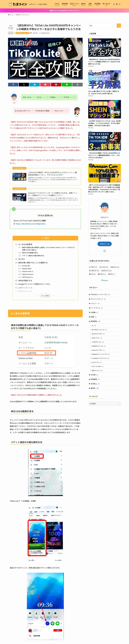The height and width of the screenshot is (644, 129).
Task: Click the orange TikTok category tag under the title
Action: pyautogui.click(x=23, y=33)
